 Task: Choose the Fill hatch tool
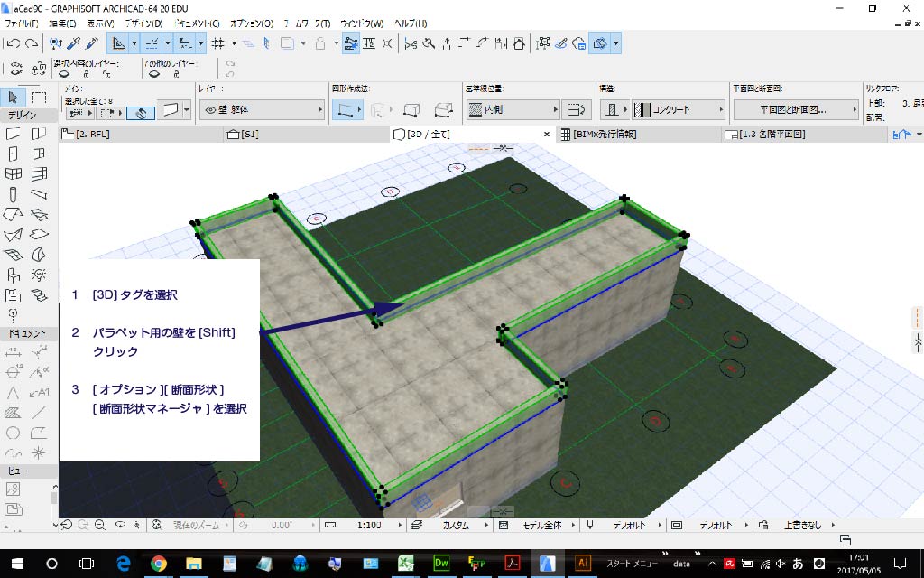tap(13, 413)
